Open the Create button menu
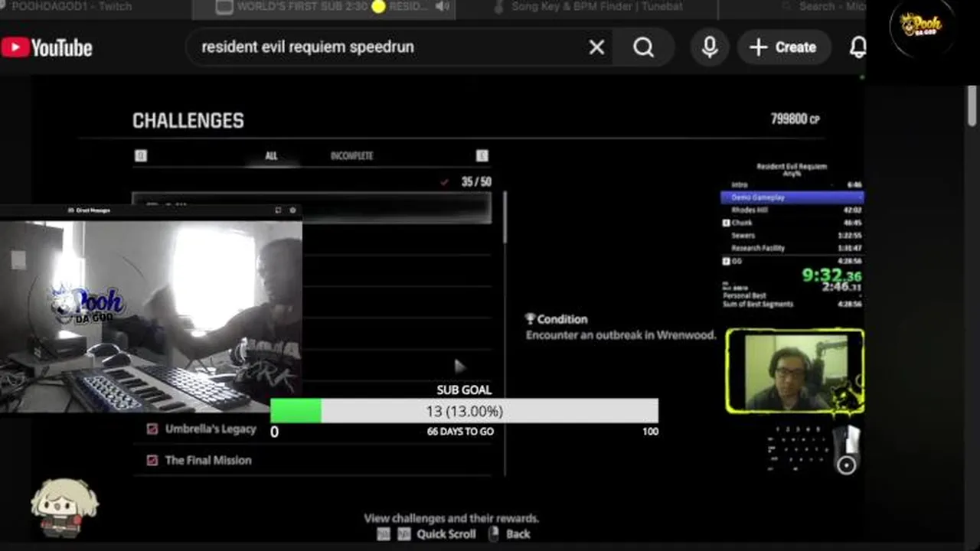 tap(784, 47)
